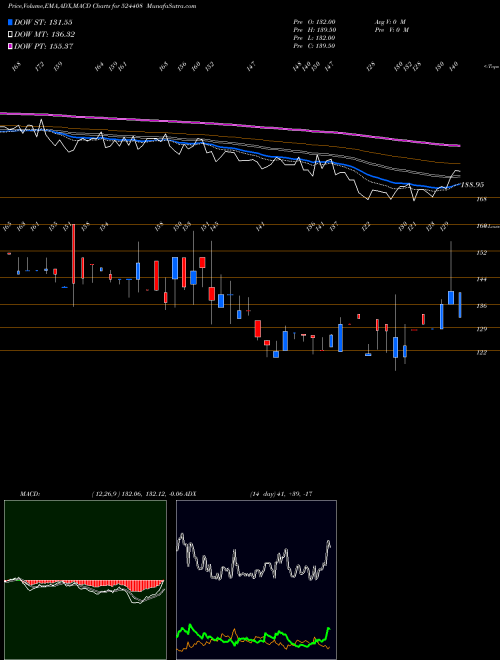
Task: Click the magenta DOW PT legend swatch
Action: (10, 46)
